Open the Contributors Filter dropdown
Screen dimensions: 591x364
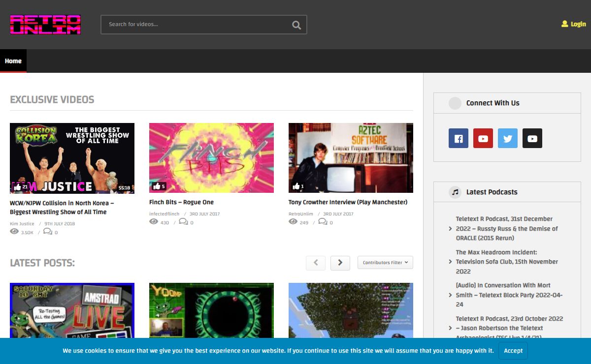[x=385, y=263]
